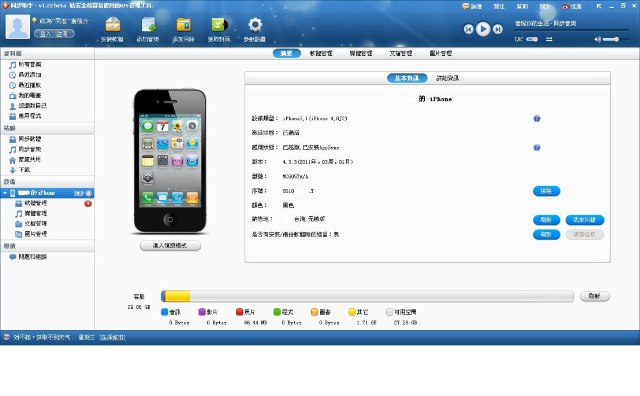Switch to the software management top tab

coord(321,53)
